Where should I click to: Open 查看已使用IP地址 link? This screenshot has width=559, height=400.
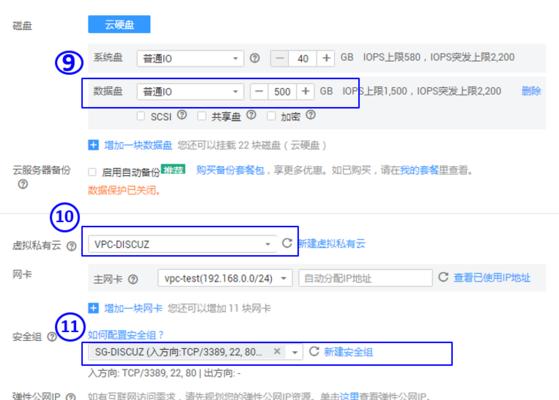(x=492, y=278)
